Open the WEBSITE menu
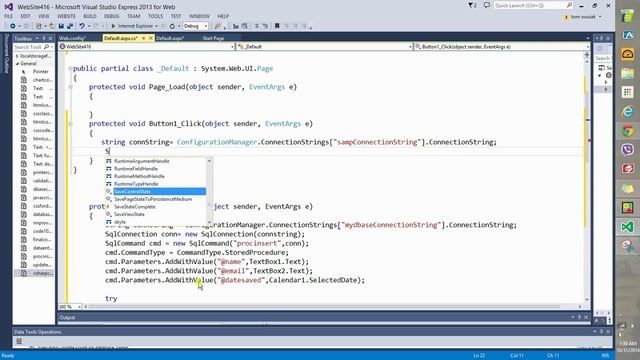The width and height of the screenshot is (640, 360). pos(66,16)
